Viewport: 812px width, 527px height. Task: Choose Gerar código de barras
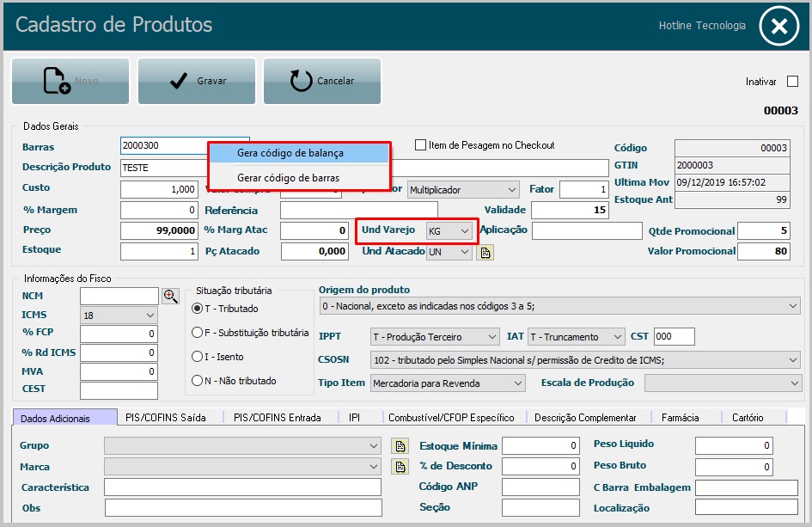(x=299, y=178)
